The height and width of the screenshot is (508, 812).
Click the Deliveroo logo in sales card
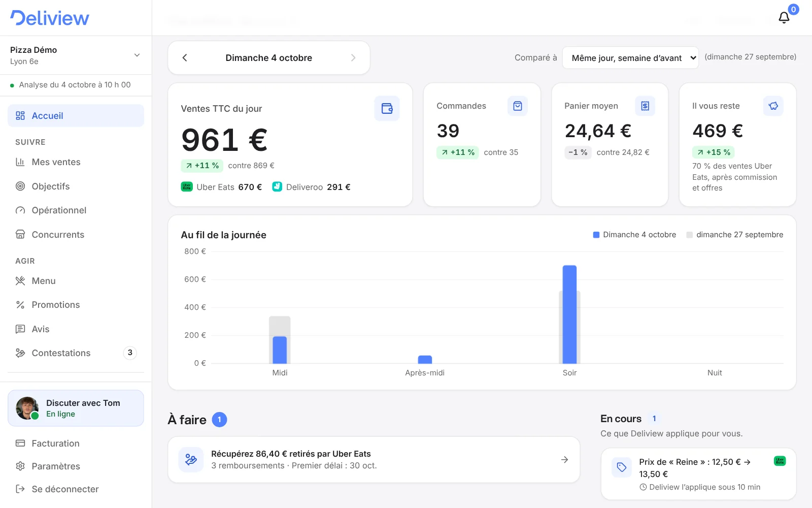[277, 186]
